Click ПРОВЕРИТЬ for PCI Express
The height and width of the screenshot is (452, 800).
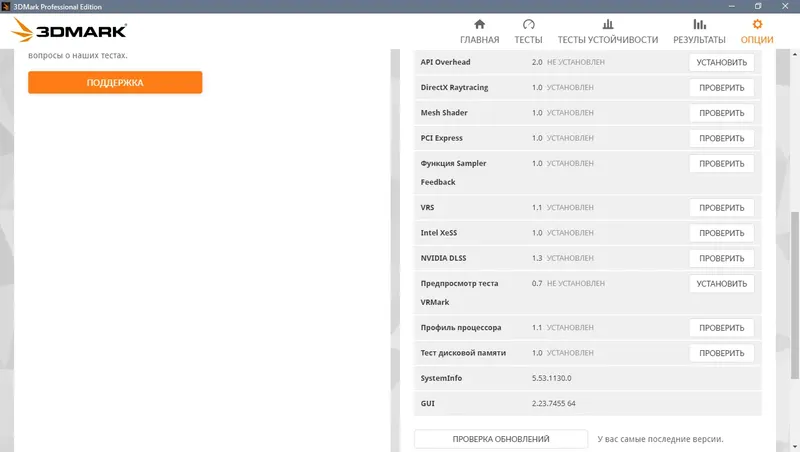point(721,138)
